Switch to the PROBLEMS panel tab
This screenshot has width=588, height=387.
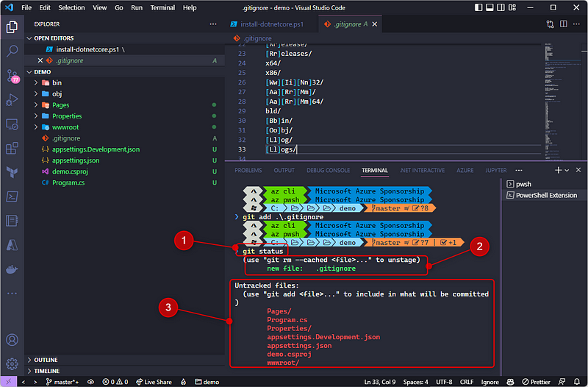(x=248, y=170)
